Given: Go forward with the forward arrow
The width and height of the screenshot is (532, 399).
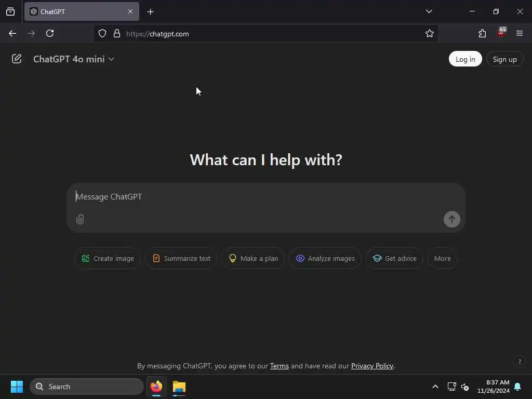Looking at the screenshot, I should pyautogui.click(x=31, y=34).
